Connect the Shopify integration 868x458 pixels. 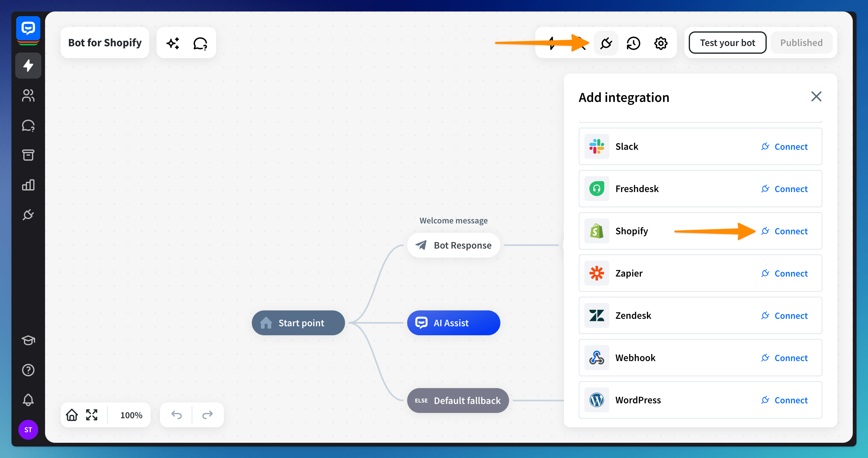[784, 231]
